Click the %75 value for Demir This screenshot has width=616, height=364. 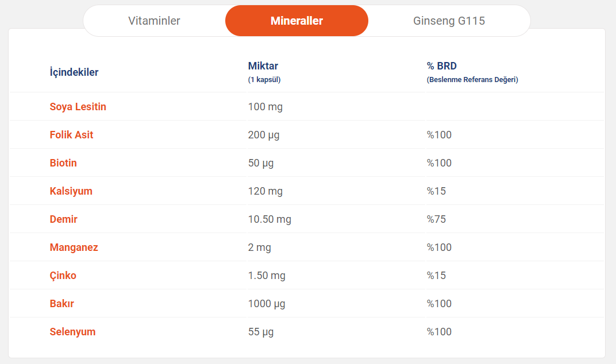point(436,219)
